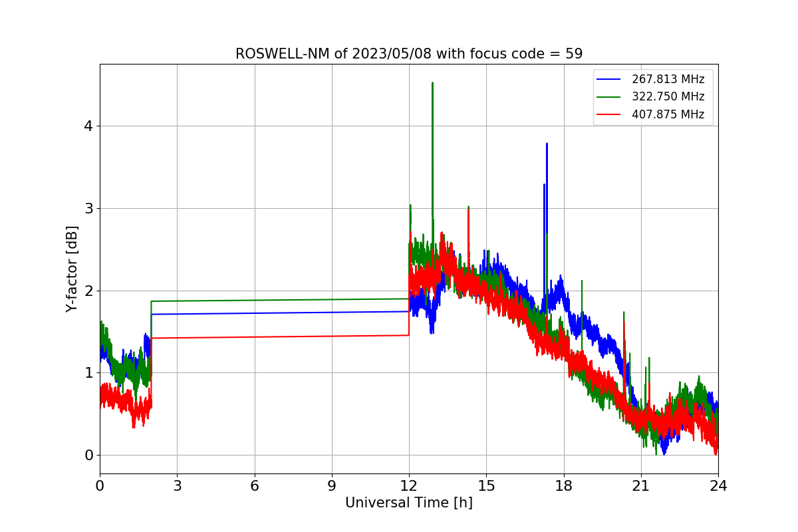Select the 322.750 MHz legend label
Screen dimensions: 798x532
668,96
